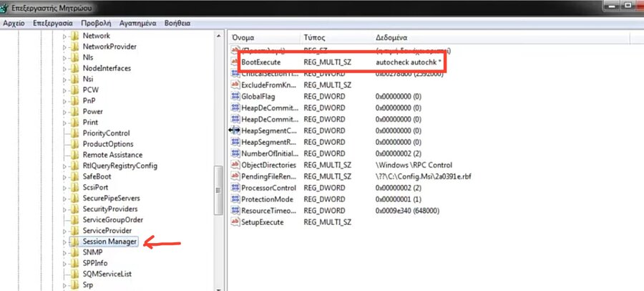The image size is (644, 291).
Task: Open the Αρχείο menu
Action: pos(14,23)
